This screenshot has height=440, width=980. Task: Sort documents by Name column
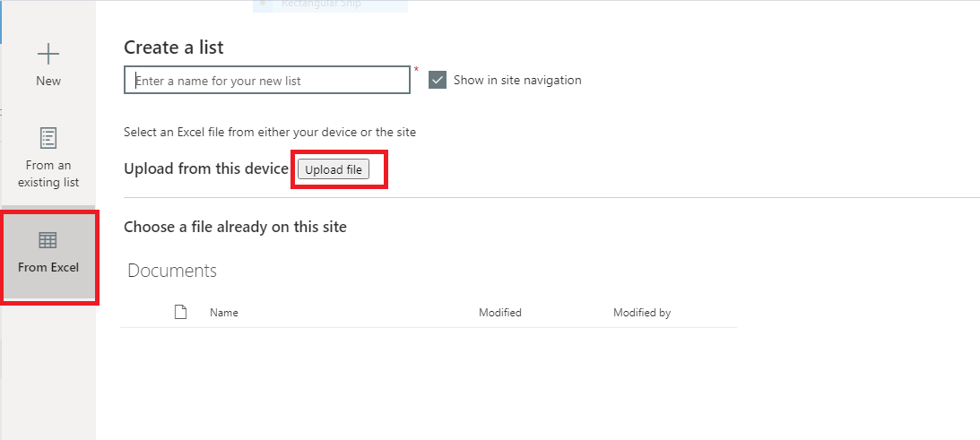[224, 313]
